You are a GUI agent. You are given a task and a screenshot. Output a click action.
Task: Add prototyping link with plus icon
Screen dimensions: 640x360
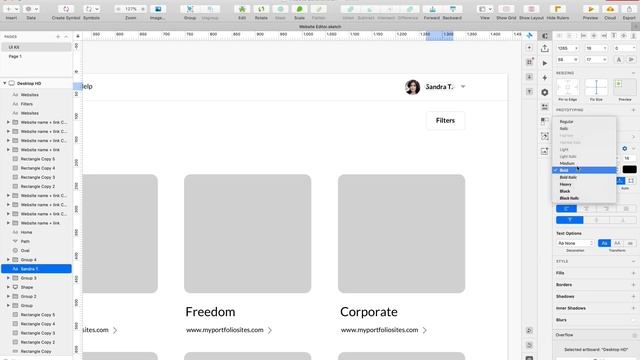(633, 110)
